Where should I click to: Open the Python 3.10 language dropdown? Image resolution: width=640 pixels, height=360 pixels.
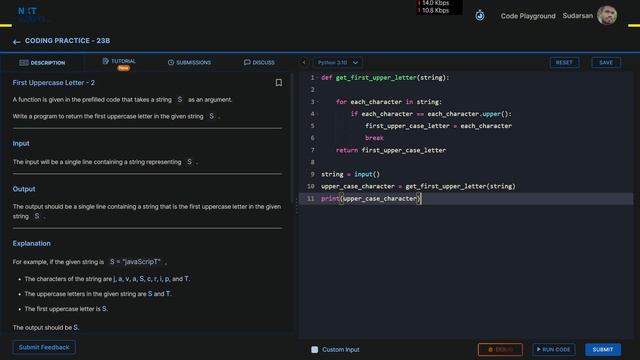(338, 62)
